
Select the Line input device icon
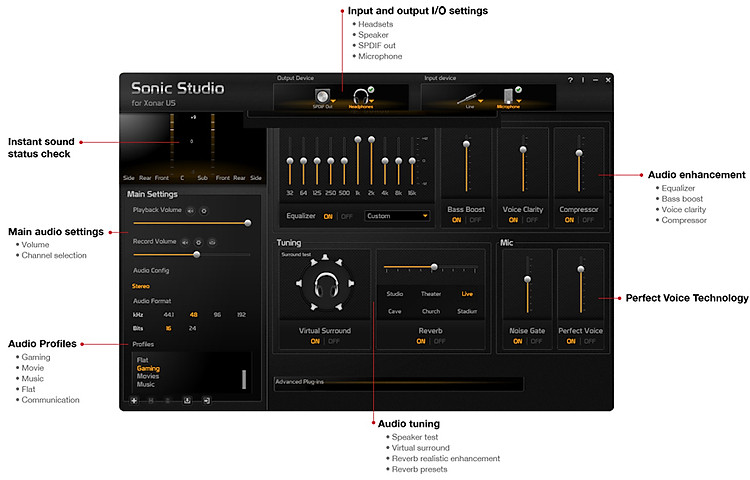point(466,97)
